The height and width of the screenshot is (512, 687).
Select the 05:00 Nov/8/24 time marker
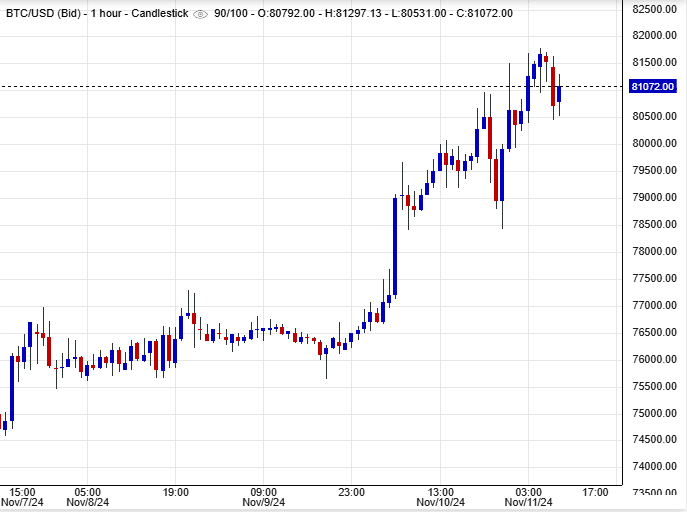pyautogui.click(x=87, y=497)
